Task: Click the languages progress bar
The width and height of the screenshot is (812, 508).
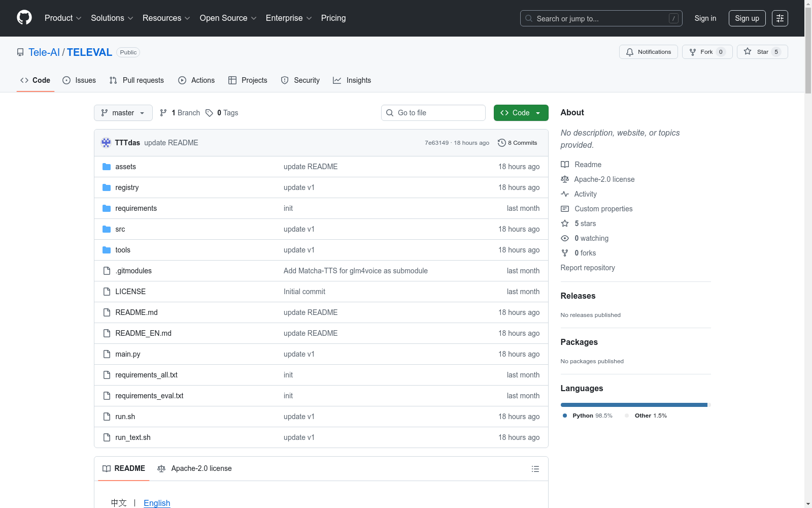Action: point(635,405)
